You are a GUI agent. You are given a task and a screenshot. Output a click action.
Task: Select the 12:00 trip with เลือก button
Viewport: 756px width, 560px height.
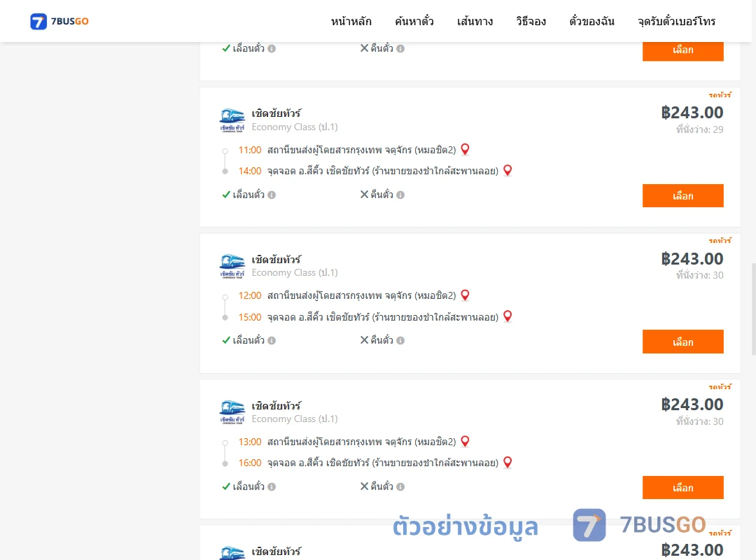[x=682, y=342]
